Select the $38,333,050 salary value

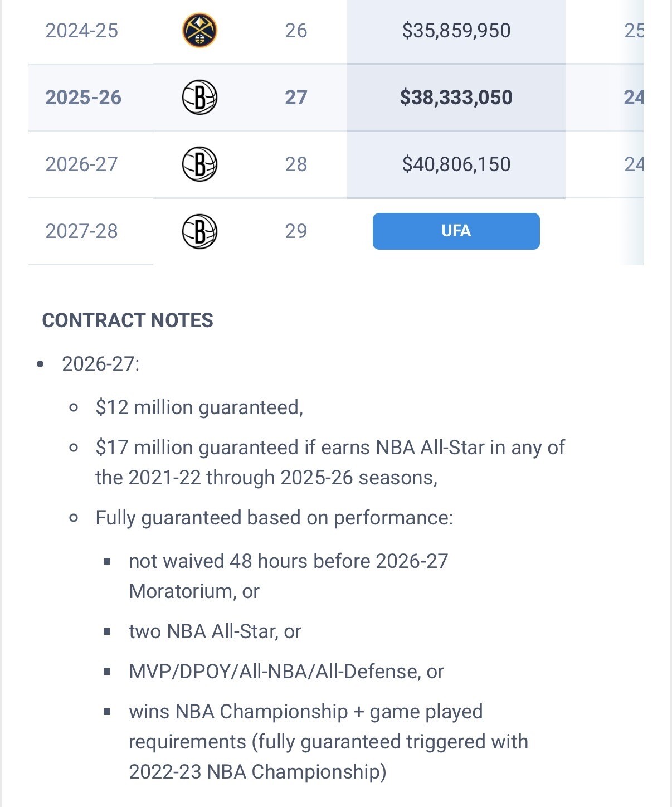(x=456, y=98)
